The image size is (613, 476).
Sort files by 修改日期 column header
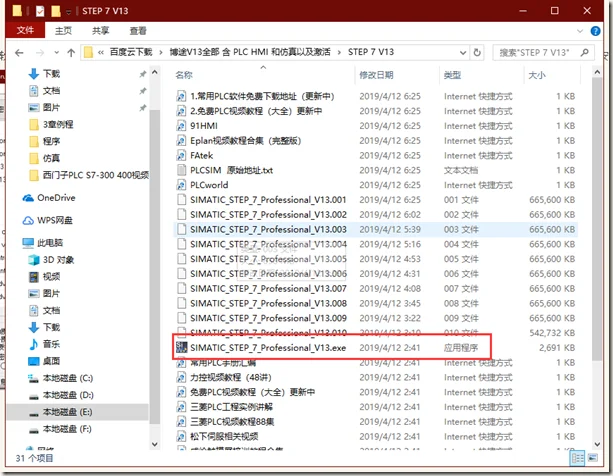(376, 75)
